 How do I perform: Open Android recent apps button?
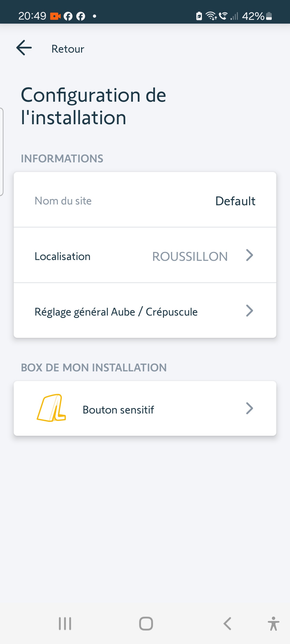click(x=65, y=623)
